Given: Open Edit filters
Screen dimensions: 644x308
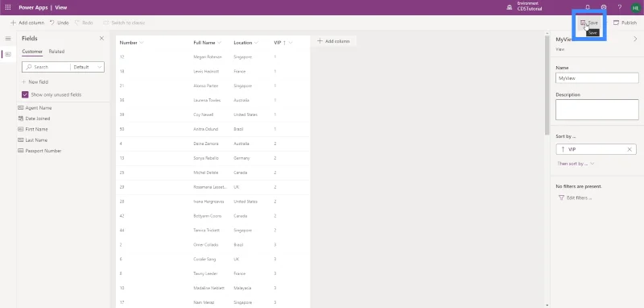Looking at the screenshot, I should point(576,198).
